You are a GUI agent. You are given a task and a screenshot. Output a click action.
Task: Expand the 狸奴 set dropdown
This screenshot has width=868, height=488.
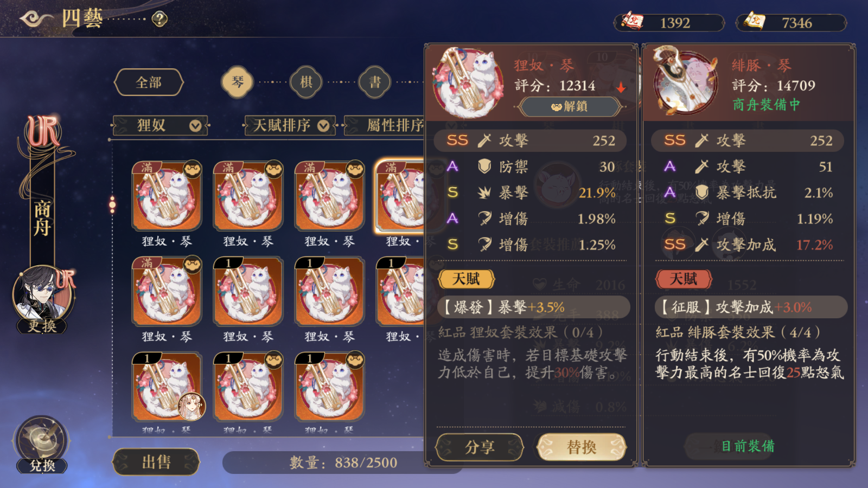pyautogui.click(x=160, y=126)
